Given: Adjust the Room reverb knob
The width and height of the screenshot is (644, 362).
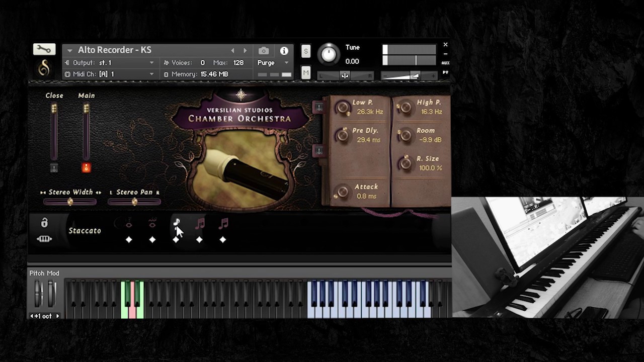Looking at the screenshot, I should 406,135.
